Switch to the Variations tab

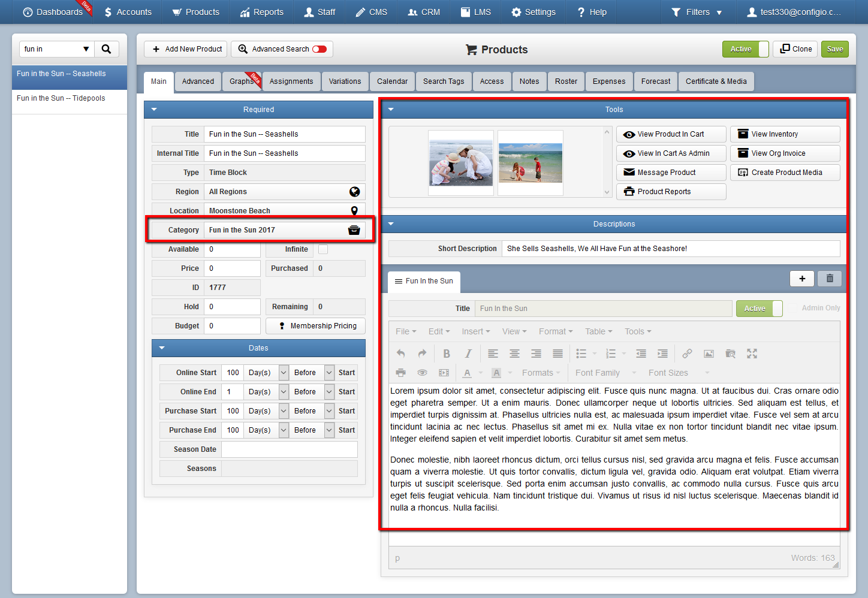345,81
